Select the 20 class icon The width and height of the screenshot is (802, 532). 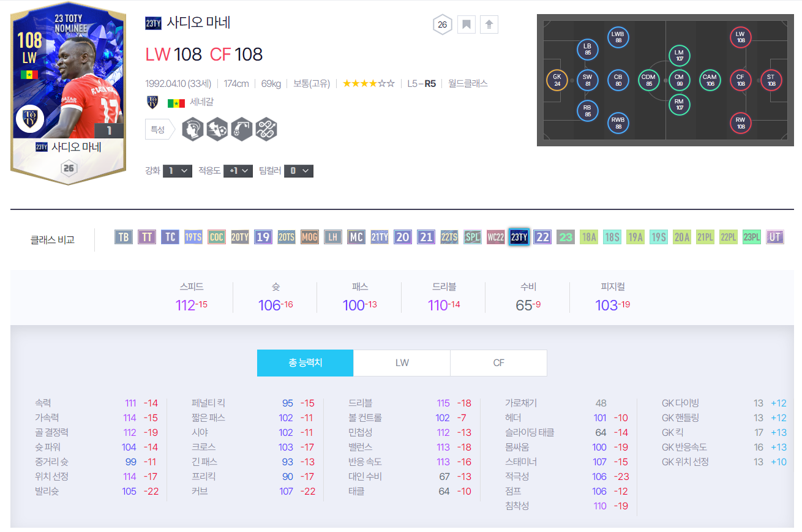tap(403, 237)
